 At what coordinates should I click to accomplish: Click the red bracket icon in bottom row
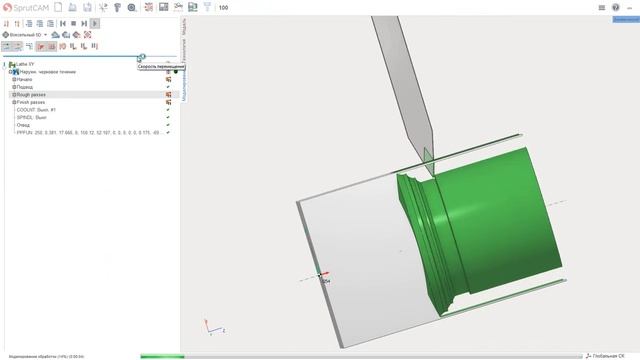(62, 47)
